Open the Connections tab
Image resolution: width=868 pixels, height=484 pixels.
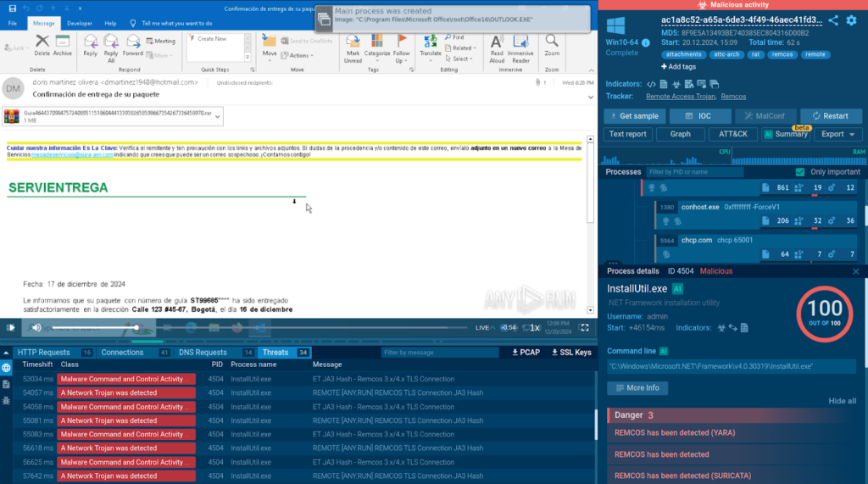pos(123,353)
